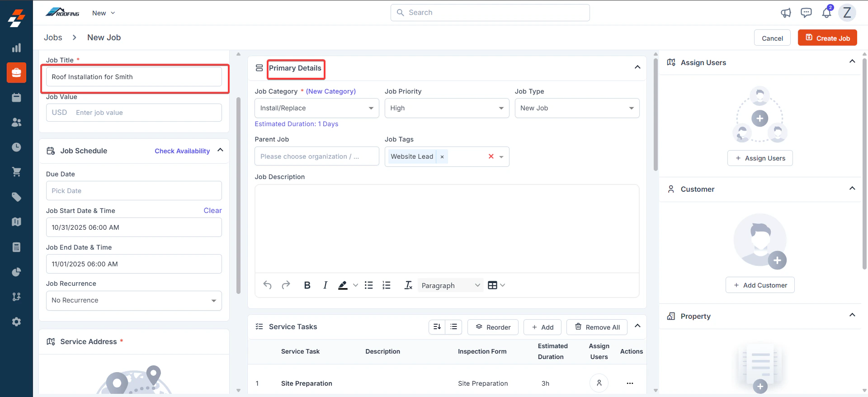Toggle bold formatting in Job Description
Viewport: 868px width, 397px height.
[307, 285]
